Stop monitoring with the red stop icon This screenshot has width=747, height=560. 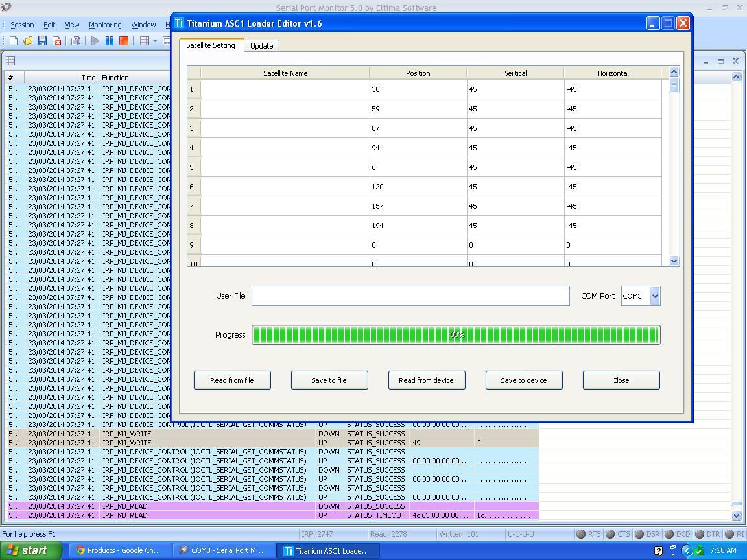(124, 41)
